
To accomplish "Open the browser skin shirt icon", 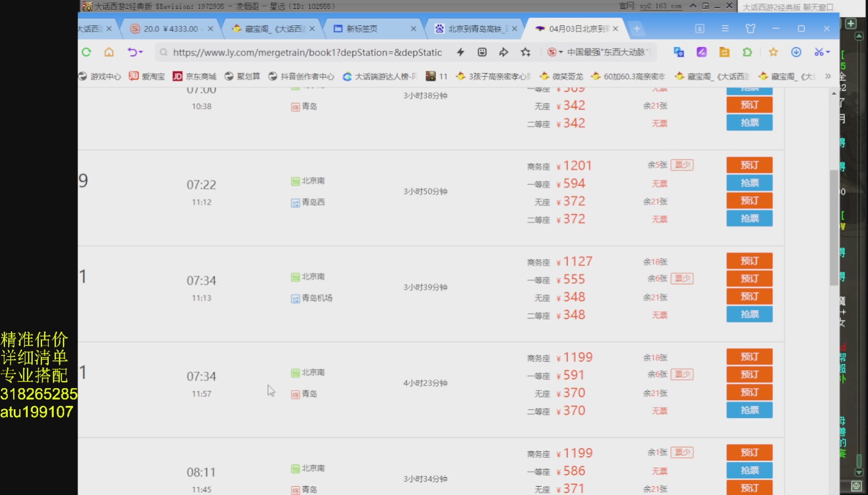I will coord(751,28).
